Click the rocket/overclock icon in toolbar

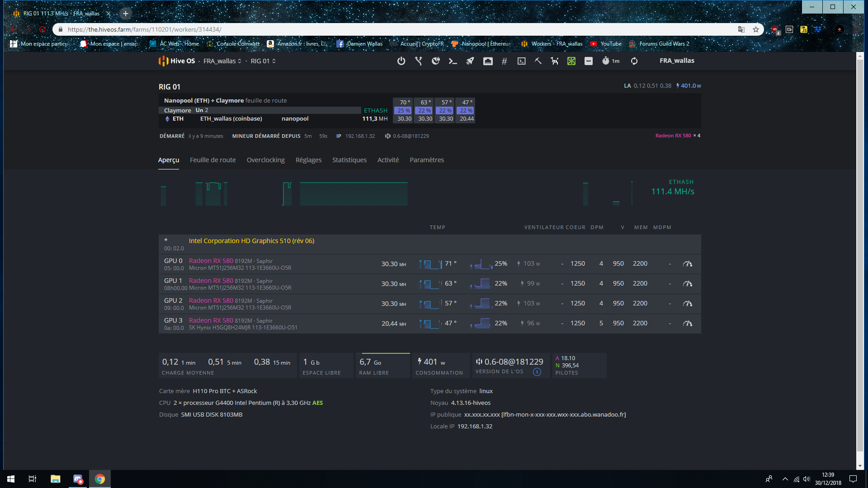470,61
